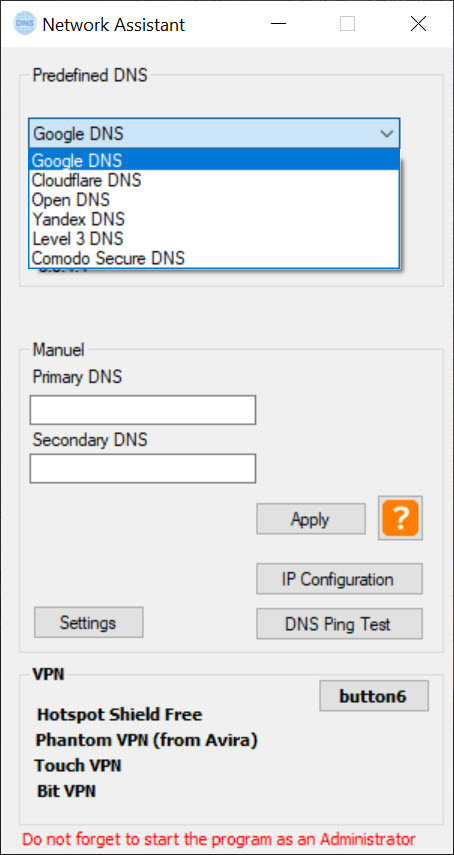Select Google DNS from the list
This screenshot has width=454, height=855.
click(x=214, y=161)
